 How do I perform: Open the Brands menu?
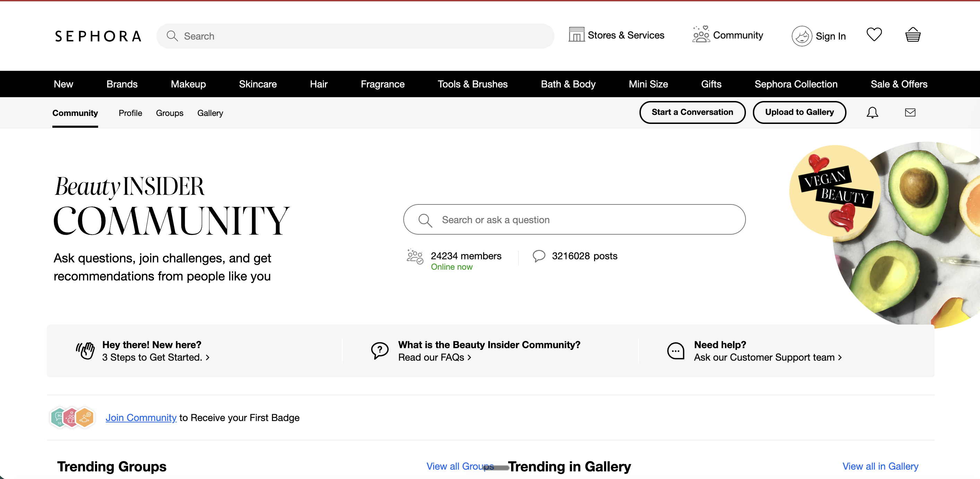(x=122, y=84)
